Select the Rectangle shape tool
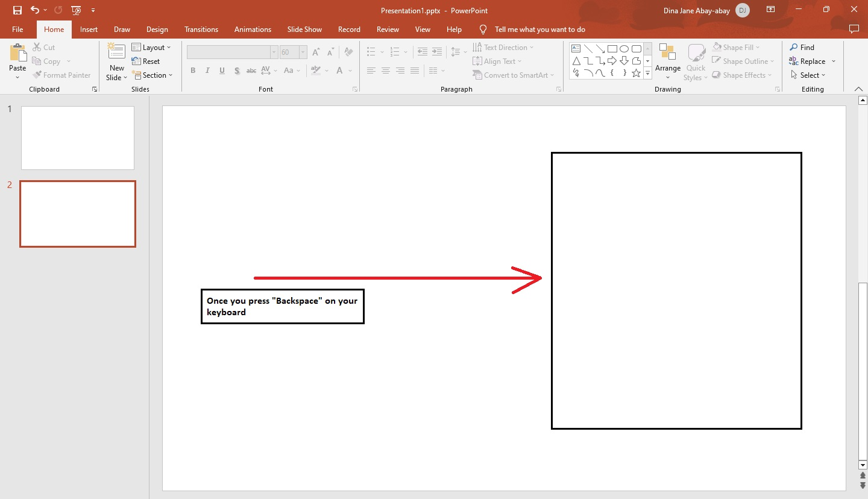 pos(612,48)
